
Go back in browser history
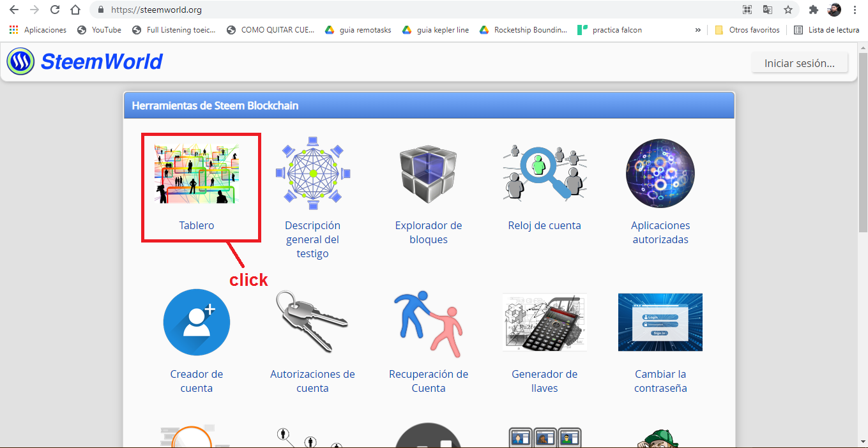pos(14,10)
